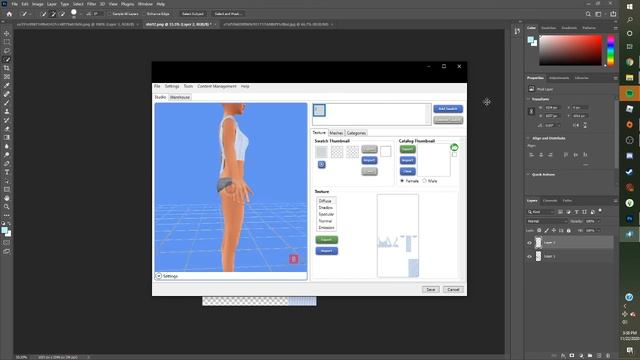Screen dimensions: 640x360
Task: Collapse the Align and Distribute section
Action: tap(529, 138)
